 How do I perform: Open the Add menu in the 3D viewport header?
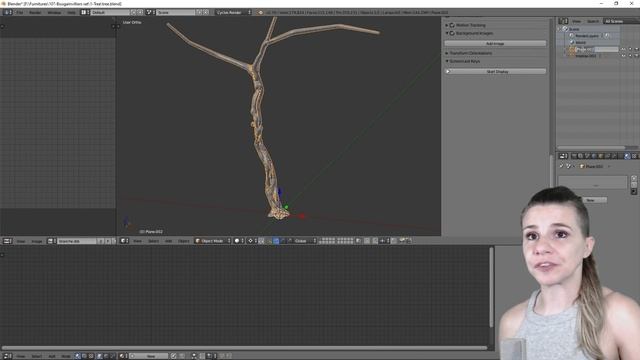pos(169,241)
